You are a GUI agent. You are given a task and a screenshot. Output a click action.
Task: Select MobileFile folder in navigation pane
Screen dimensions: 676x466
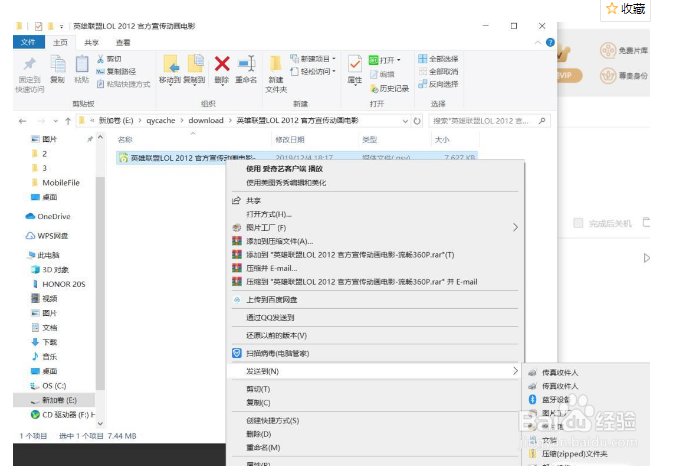tap(56, 183)
